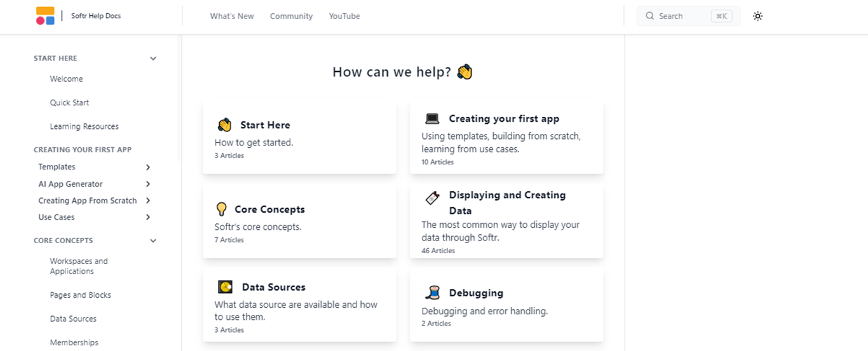This screenshot has width=868, height=351.
Task: Expand the AI App Generator item
Action: click(x=148, y=184)
